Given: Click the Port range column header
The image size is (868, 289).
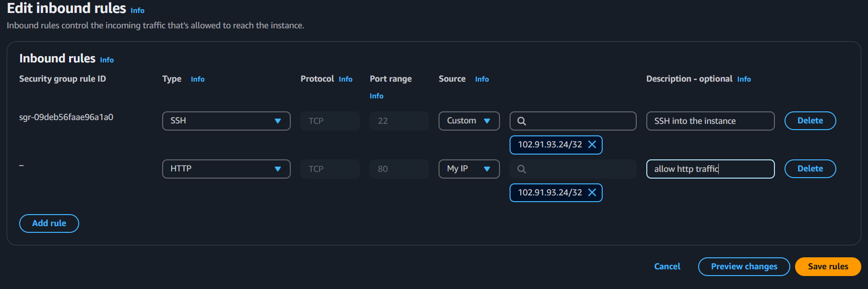Looking at the screenshot, I should tap(391, 79).
